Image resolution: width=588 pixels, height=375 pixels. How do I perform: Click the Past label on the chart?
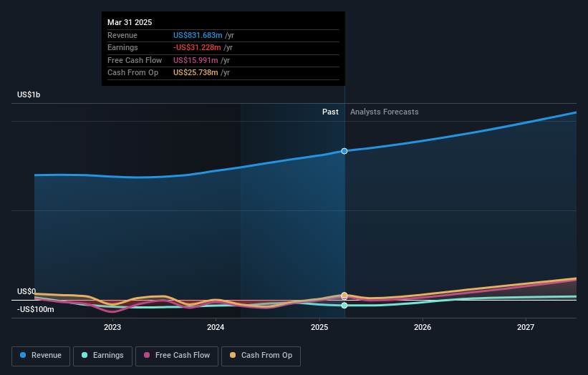[330, 112]
